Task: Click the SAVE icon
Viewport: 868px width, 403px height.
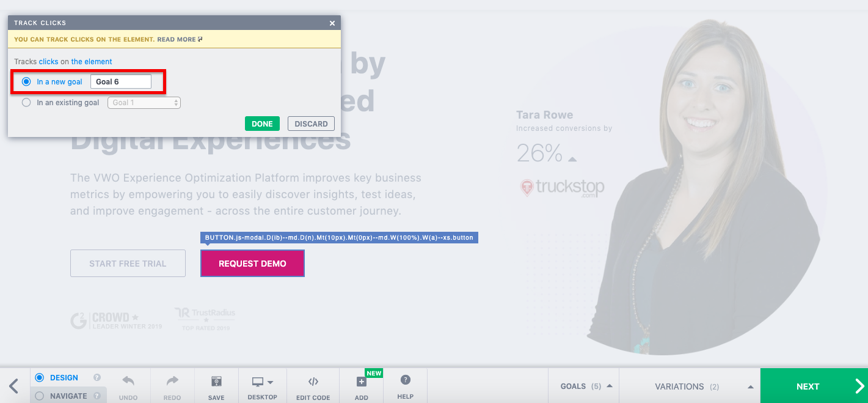Action: coord(216,382)
